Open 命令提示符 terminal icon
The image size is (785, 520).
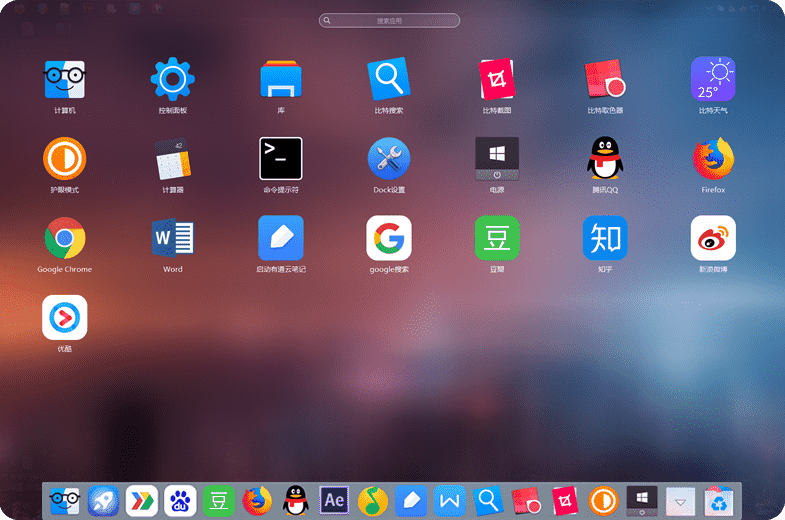(281, 158)
